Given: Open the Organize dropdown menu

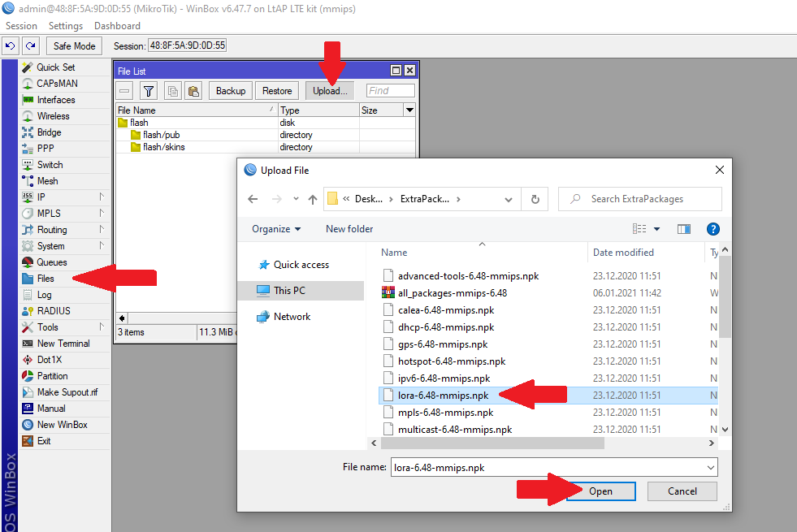Looking at the screenshot, I should (x=276, y=229).
